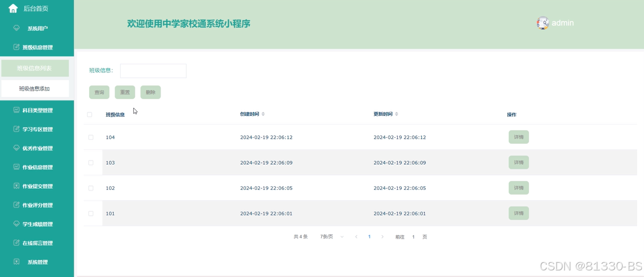Click the edit icon next to 作业评分管理
This screenshot has width=644, height=277.
17,205
